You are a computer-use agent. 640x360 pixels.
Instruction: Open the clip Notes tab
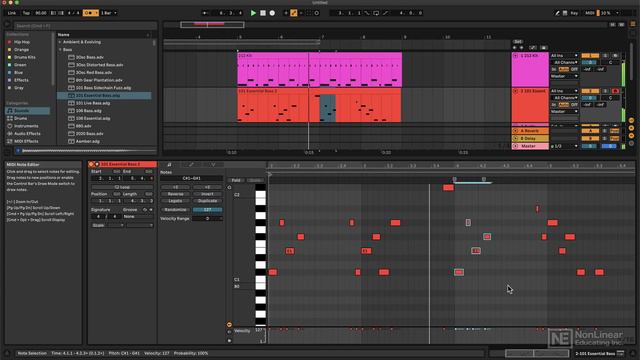pyautogui.click(x=169, y=165)
